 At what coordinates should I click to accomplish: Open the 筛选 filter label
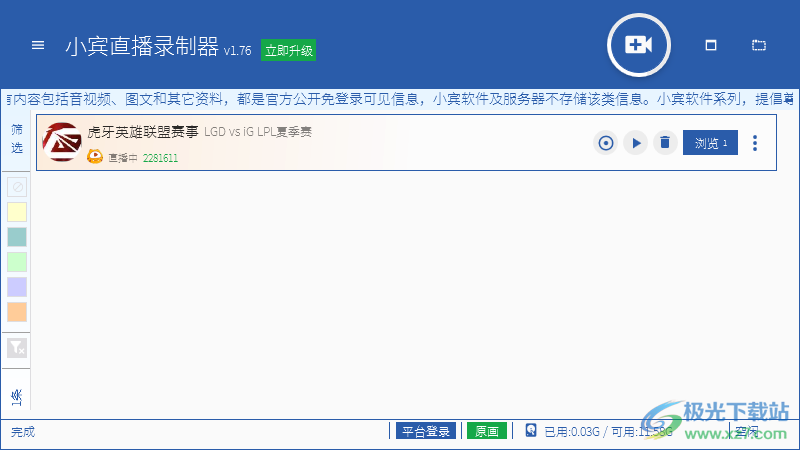click(x=17, y=139)
